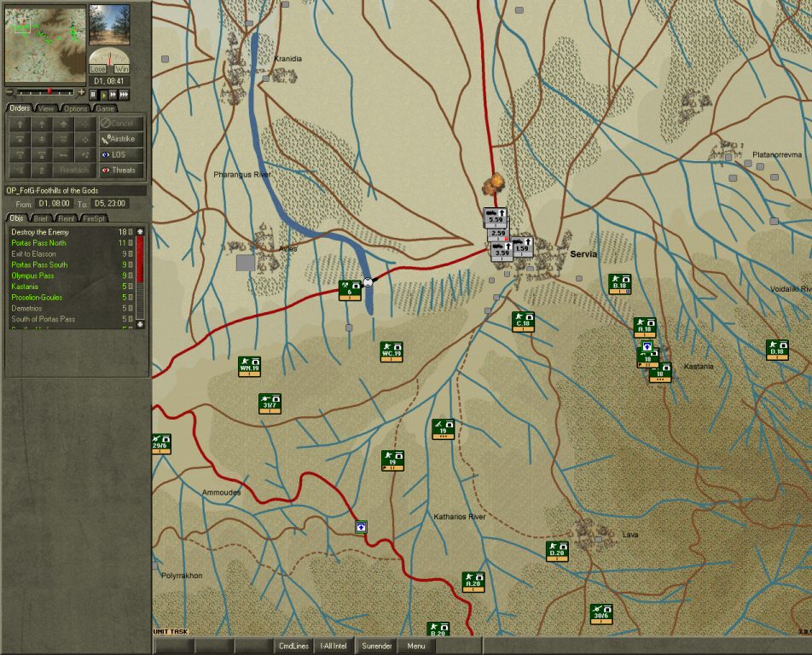Switch to the FireSpt tab
812x655 pixels.
click(94, 218)
